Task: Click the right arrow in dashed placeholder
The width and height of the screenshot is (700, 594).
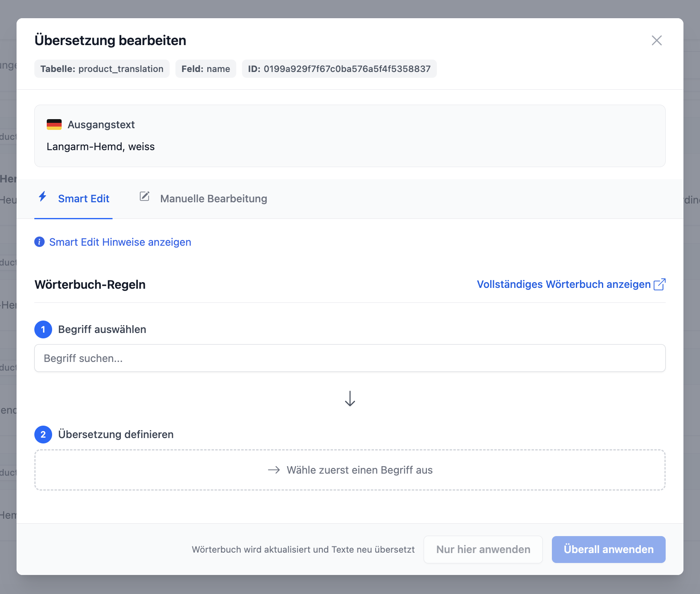Action: [274, 470]
